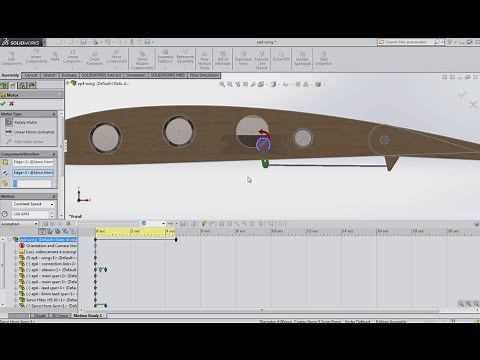Cancel the Motor with red X
This screenshot has width=480, height=360.
(11, 104)
